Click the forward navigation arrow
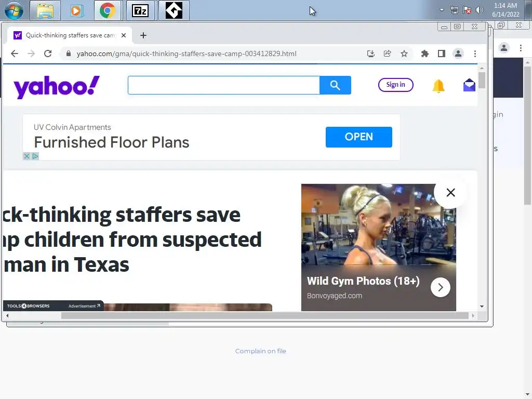 pos(31,54)
